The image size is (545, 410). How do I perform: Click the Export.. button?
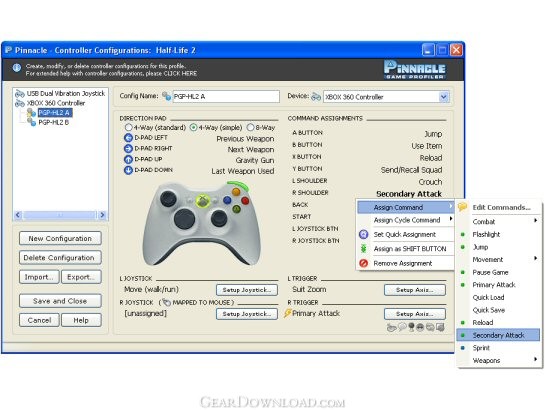81,277
